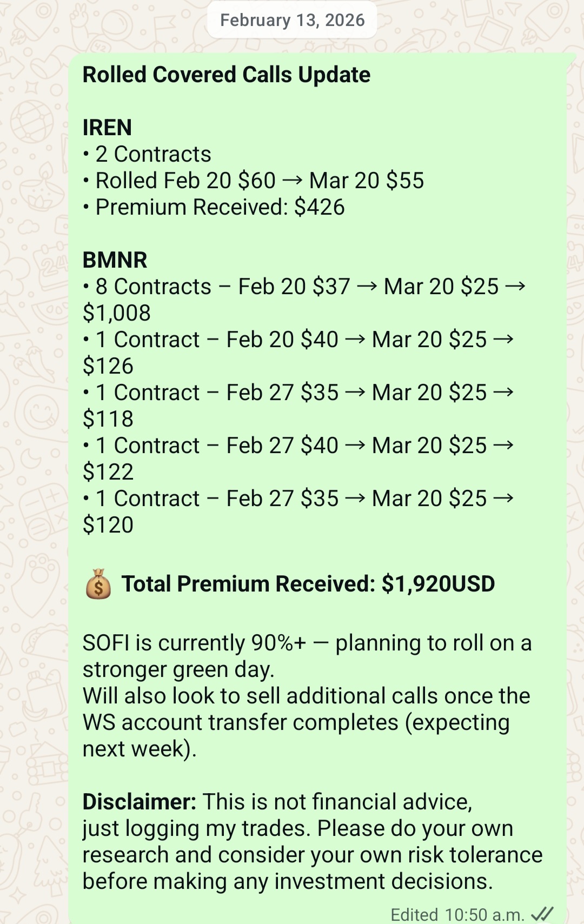Click the IREN ticker heading
584x924 pixels.
[x=107, y=128]
